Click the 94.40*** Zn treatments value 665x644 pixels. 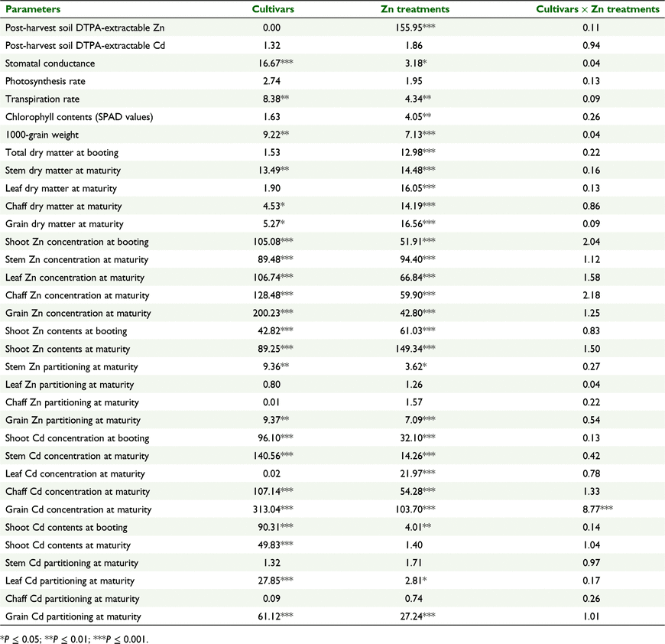point(418,259)
